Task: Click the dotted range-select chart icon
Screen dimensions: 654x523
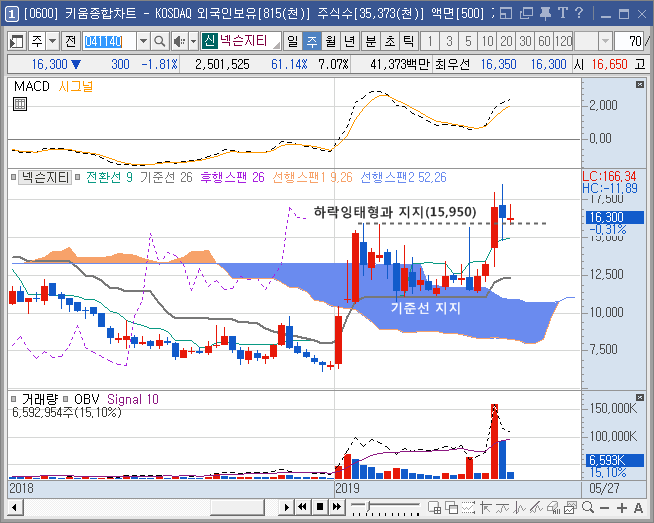Action: coord(468,508)
